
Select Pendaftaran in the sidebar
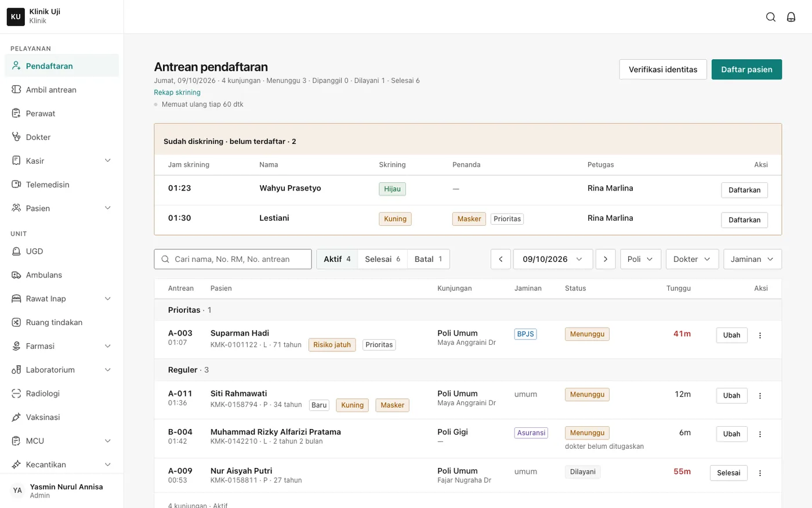[x=61, y=66]
